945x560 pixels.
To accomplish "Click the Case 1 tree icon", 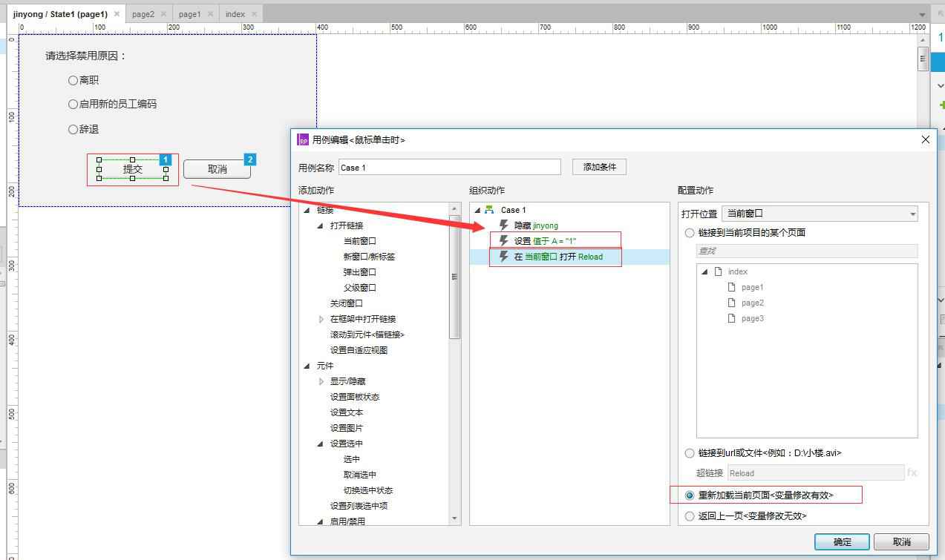I will point(488,210).
